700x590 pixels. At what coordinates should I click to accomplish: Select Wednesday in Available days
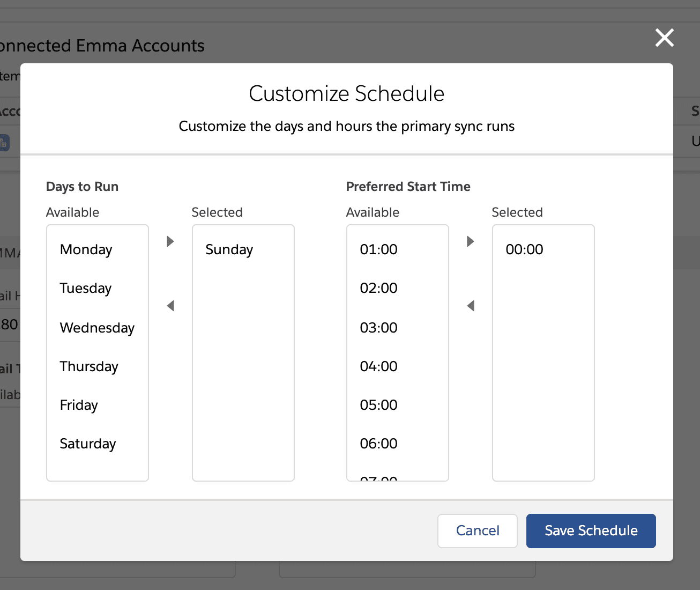98,327
